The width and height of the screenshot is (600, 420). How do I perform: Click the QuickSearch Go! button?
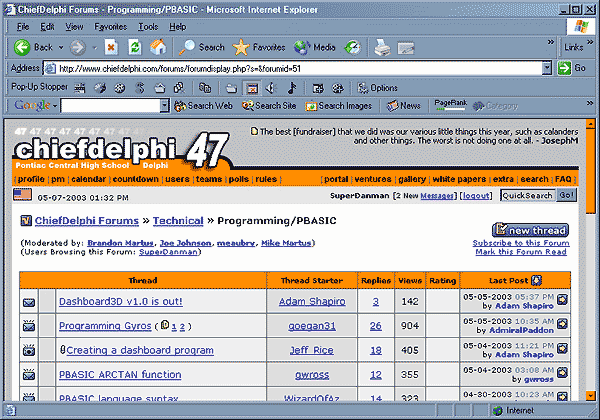[x=566, y=195]
